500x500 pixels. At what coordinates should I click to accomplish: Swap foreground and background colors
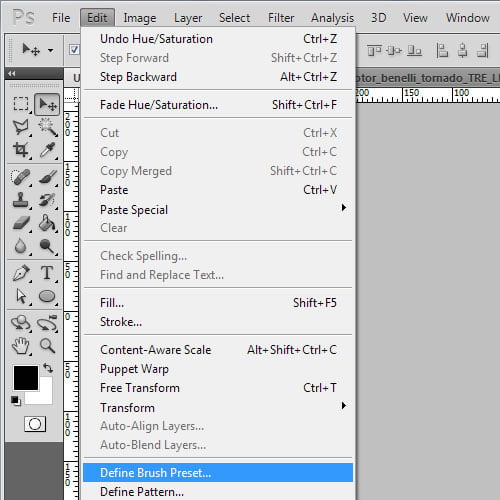48,368
